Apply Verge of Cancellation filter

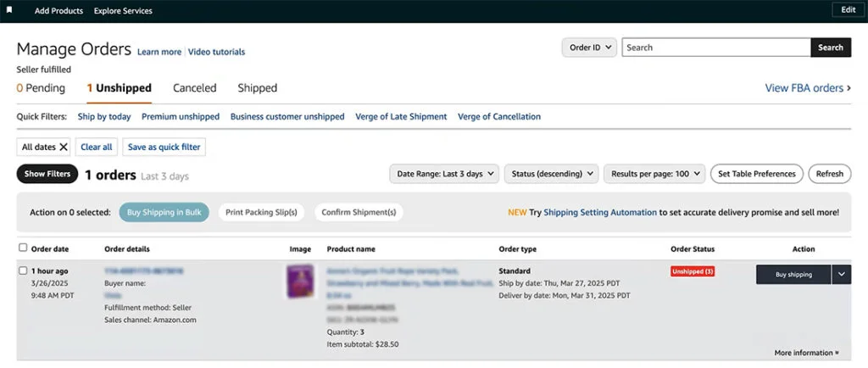click(x=499, y=117)
